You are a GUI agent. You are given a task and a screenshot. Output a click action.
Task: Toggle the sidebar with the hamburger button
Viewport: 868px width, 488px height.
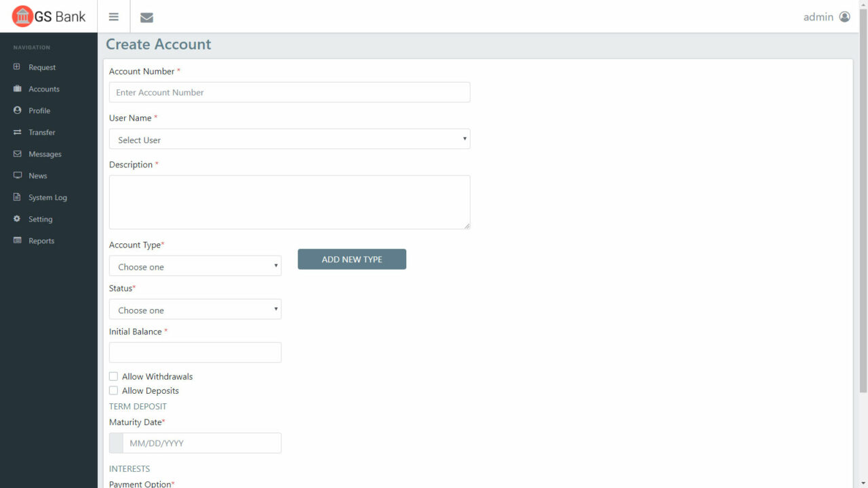point(113,16)
